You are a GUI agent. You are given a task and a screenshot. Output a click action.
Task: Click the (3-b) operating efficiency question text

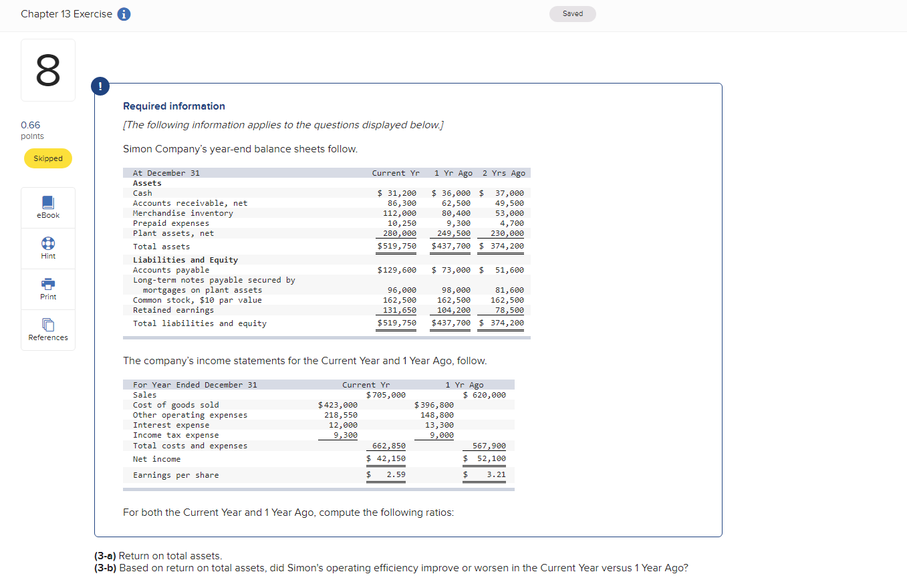tap(391, 568)
